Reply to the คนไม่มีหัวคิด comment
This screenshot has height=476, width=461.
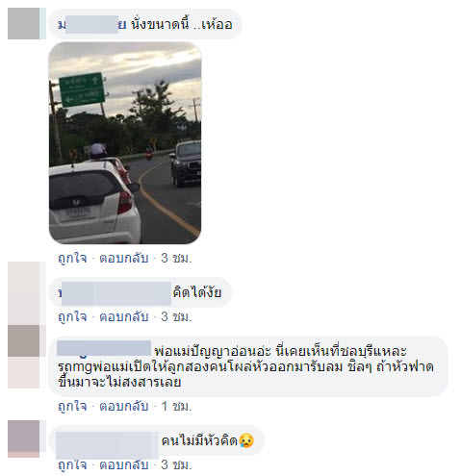coord(124,464)
